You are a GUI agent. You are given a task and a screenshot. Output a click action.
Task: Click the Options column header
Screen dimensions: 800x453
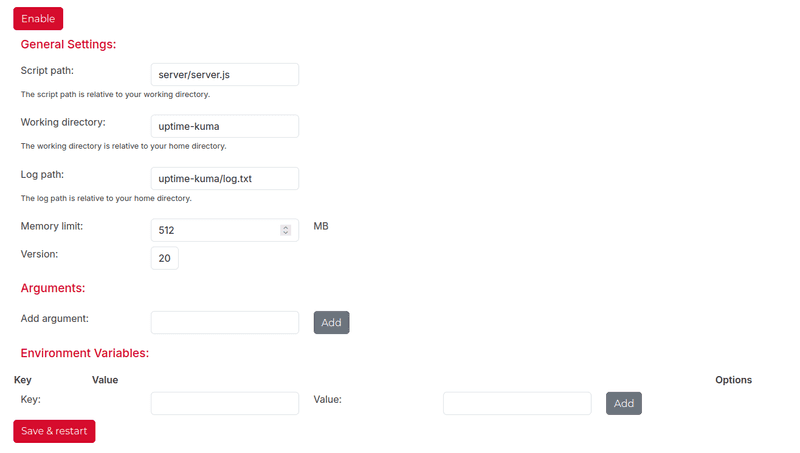(x=733, y=380)
